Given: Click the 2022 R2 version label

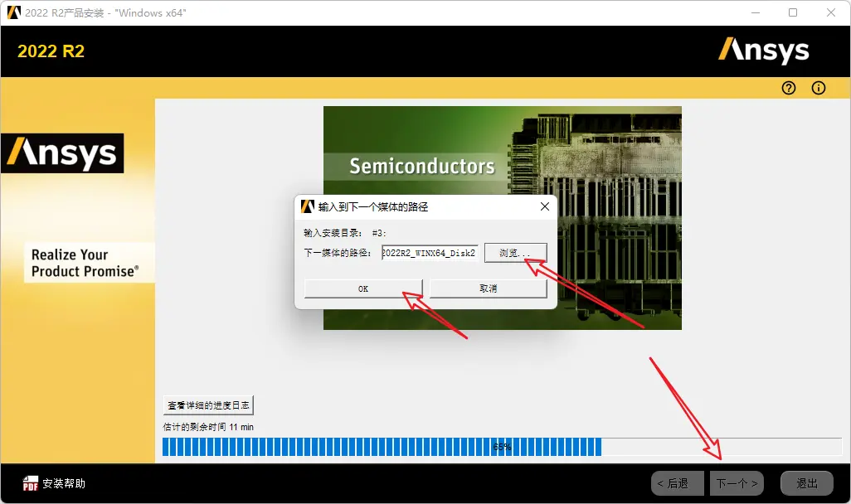Looking at the screenshot, I should pos(51,51).
